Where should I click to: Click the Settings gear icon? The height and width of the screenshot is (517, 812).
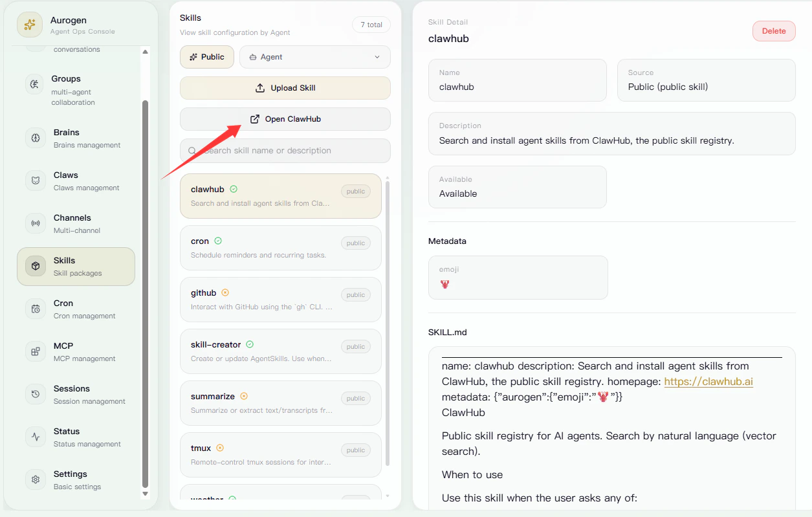pyautogui.click(x=36, y=479)
